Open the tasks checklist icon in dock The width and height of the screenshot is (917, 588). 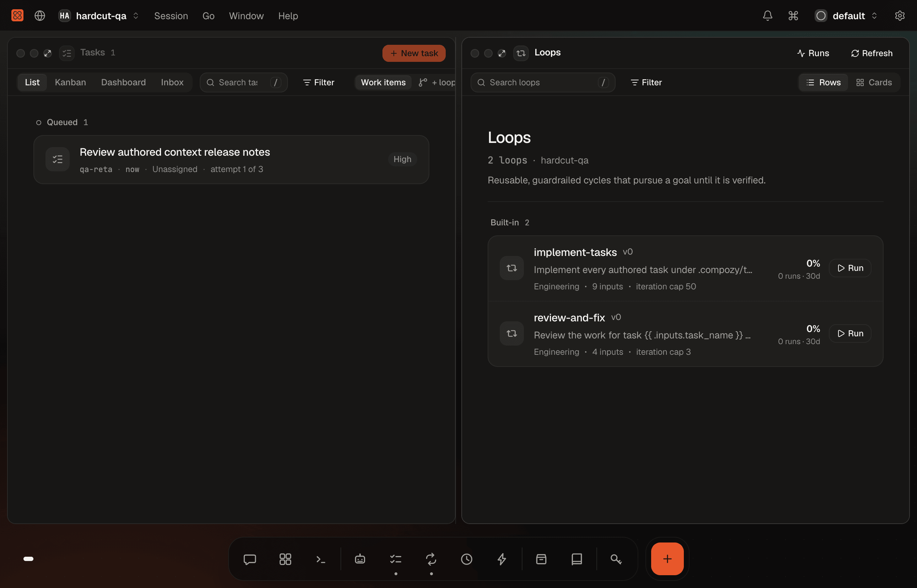click(396, 559)
